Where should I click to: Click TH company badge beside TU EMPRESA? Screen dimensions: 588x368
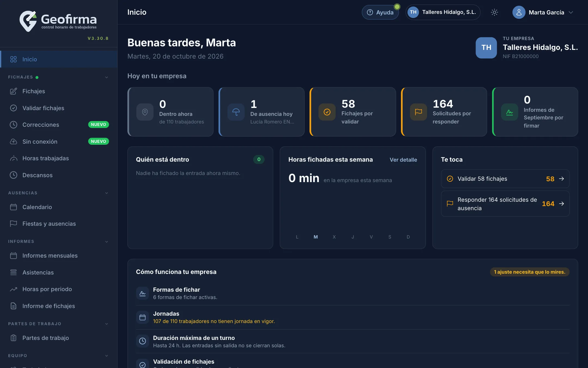(x=486, y=48)
